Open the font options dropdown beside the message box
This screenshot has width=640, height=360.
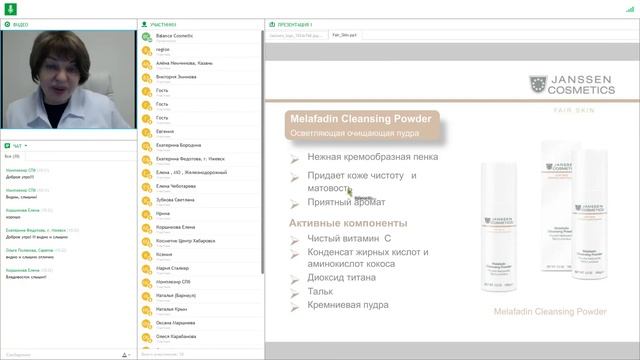point(126,355)
